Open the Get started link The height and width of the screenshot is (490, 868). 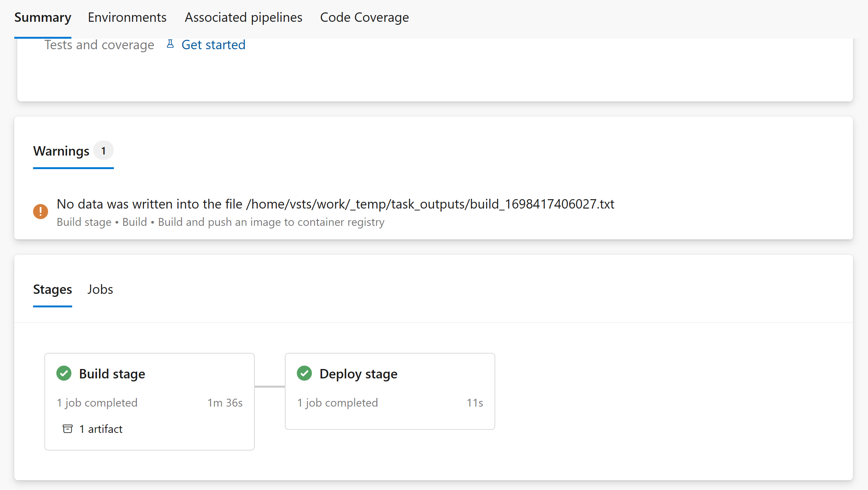click(213, 44)
